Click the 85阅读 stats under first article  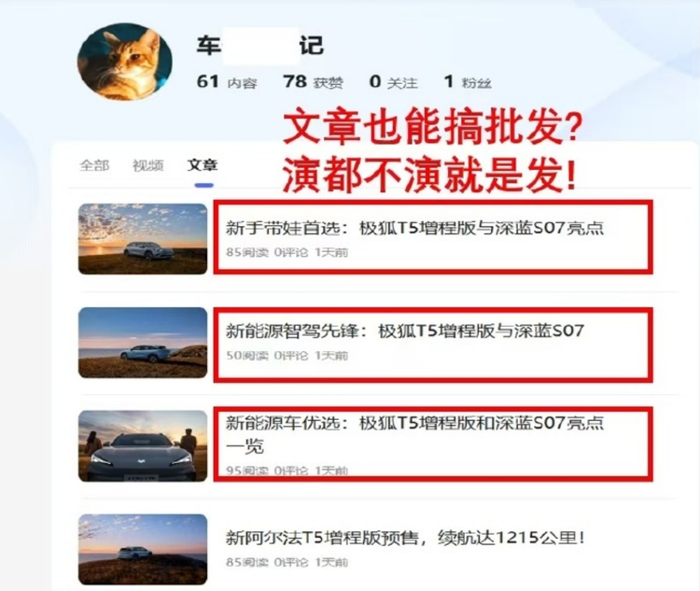pos(247,252)
